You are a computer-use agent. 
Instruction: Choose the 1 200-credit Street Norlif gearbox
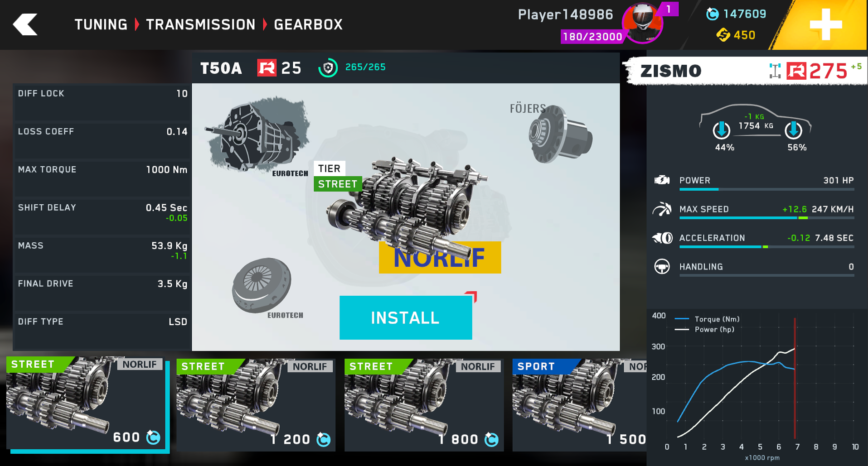[256, 405]
